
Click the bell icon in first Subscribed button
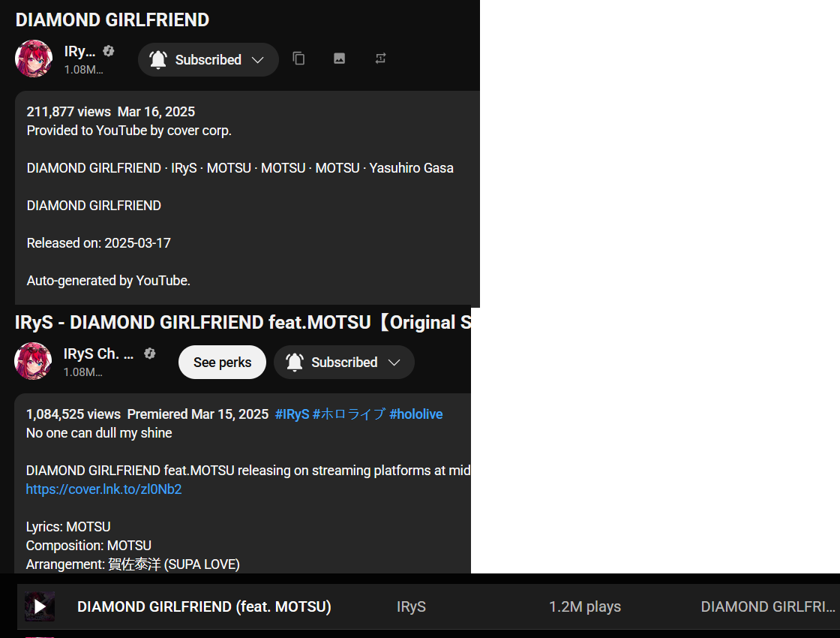click(158, 59)
